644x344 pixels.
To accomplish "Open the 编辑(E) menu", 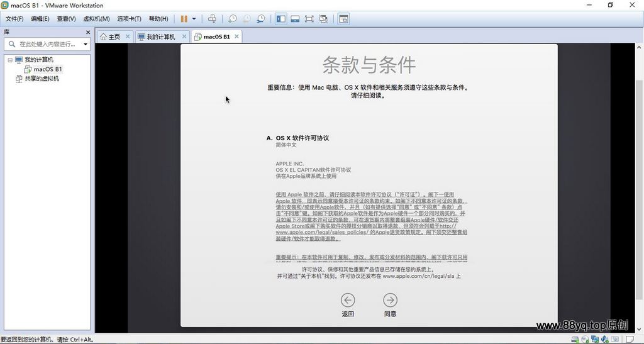I will [x=40, y=19].
